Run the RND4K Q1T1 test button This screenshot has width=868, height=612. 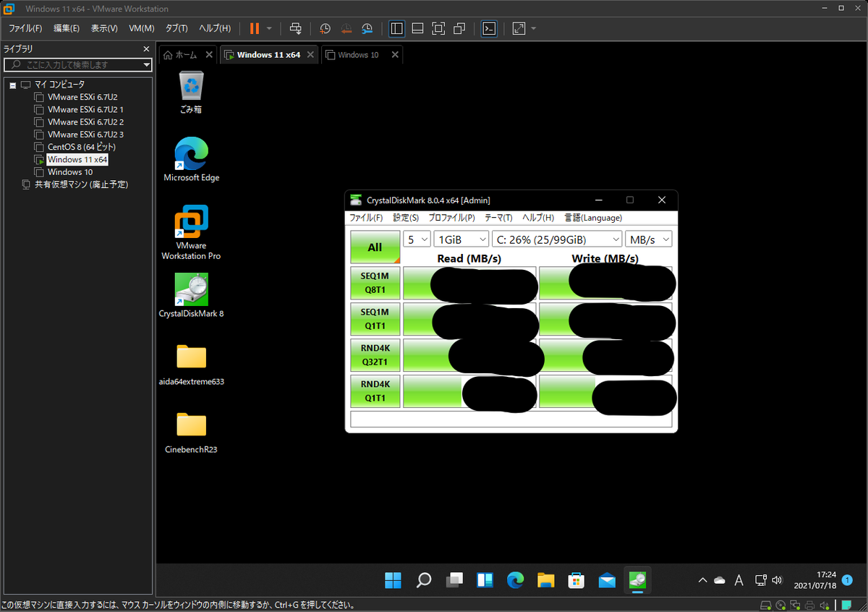pyautogui.click(x=375, y=391)
